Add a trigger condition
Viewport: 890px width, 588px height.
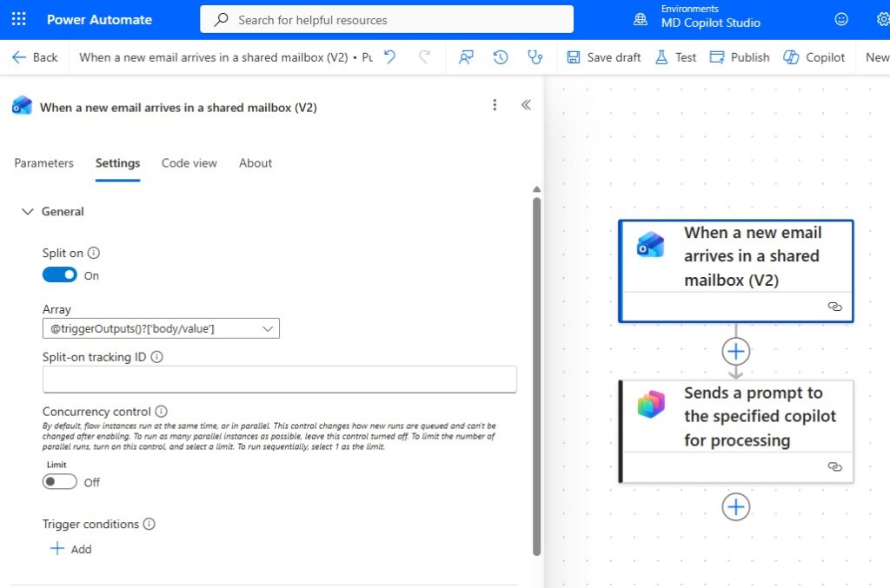[x=71, y=549]
